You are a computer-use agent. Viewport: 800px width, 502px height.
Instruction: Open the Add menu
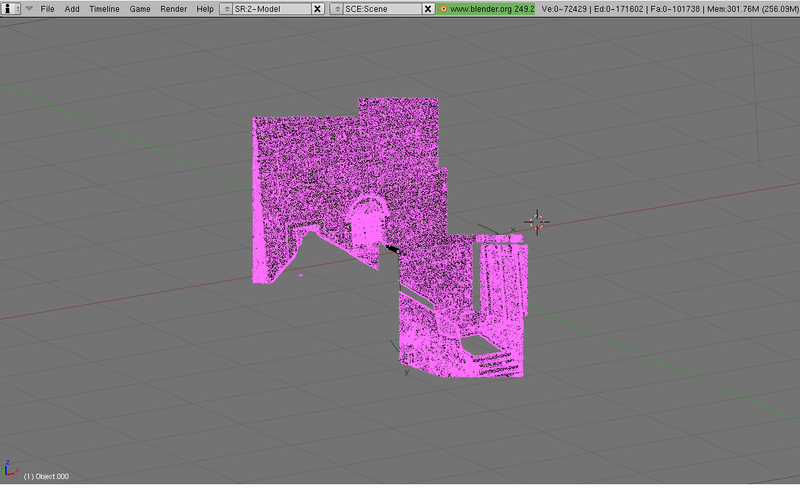point(72,9)
